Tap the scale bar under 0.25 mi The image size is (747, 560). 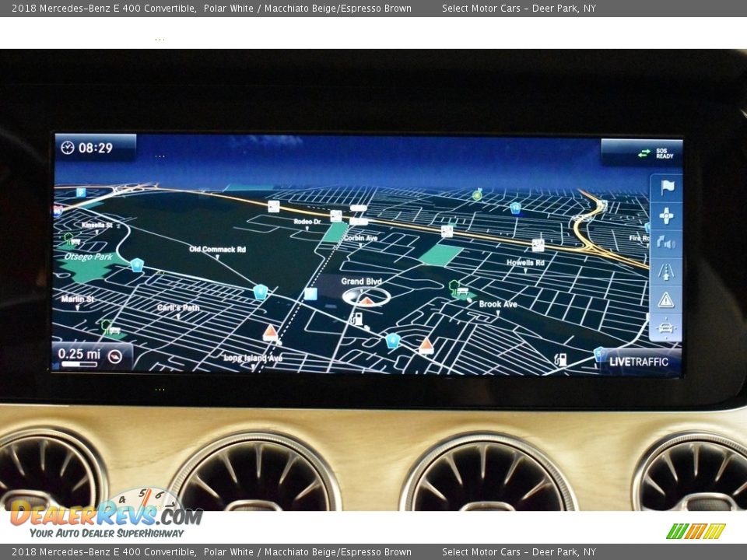pyautogui.click(x=79, y=364)
